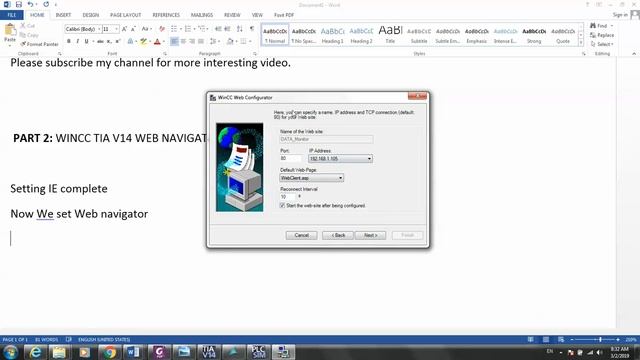
Task: Apply red font color
Action: click(158, 41)
